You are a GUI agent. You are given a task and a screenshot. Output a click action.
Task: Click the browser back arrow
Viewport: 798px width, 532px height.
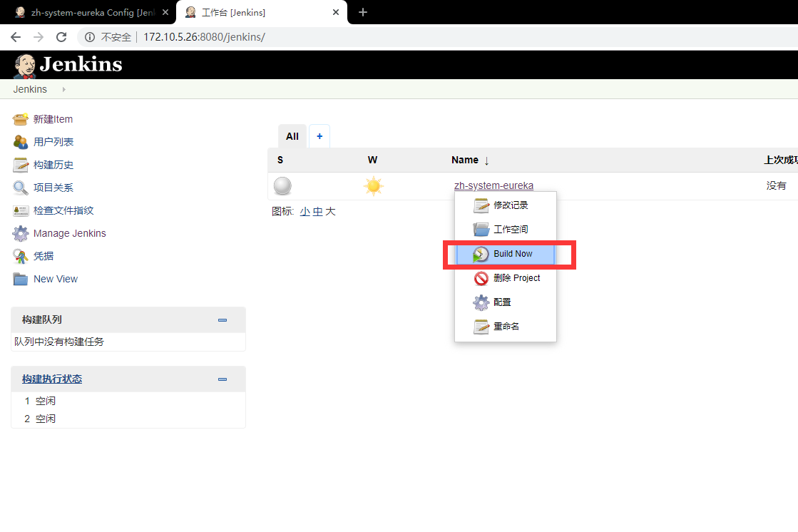click(x=16, y=37)
